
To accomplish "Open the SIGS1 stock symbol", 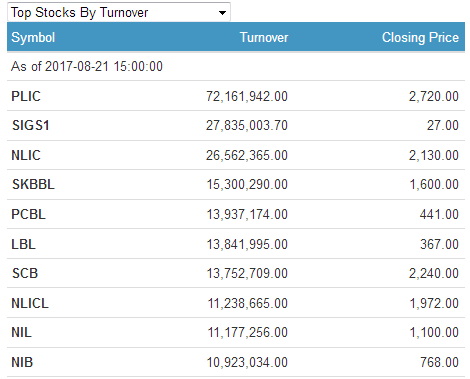I will click(31, 125).
